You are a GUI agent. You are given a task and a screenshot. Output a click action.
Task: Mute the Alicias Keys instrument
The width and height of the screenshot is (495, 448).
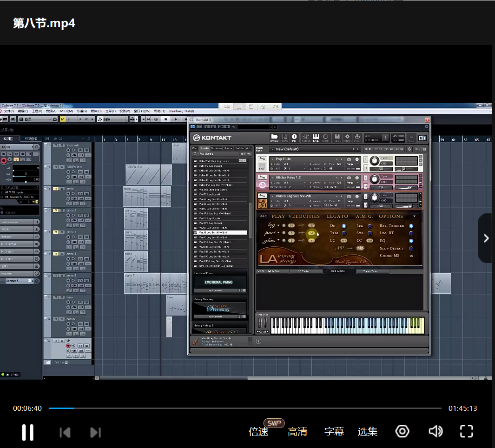366,186
